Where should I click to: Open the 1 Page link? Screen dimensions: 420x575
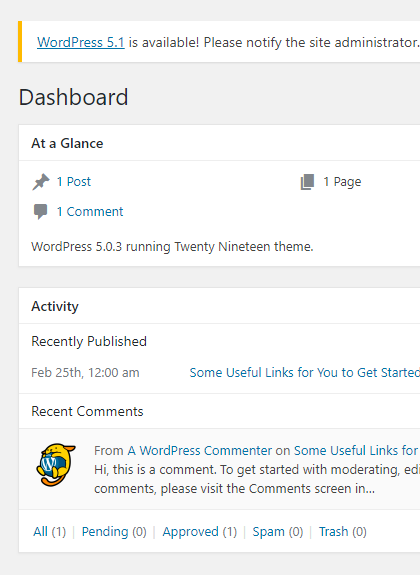pos(342,182)
